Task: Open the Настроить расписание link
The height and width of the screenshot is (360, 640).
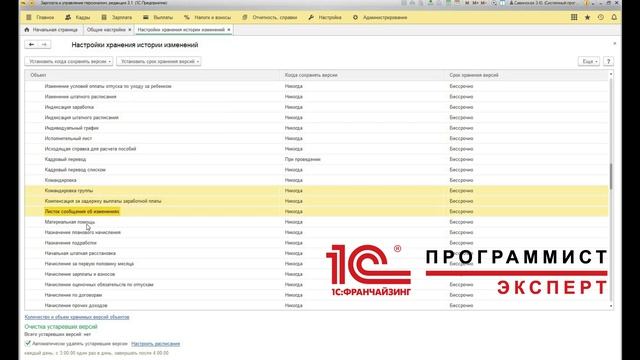Action: point(156,344)
